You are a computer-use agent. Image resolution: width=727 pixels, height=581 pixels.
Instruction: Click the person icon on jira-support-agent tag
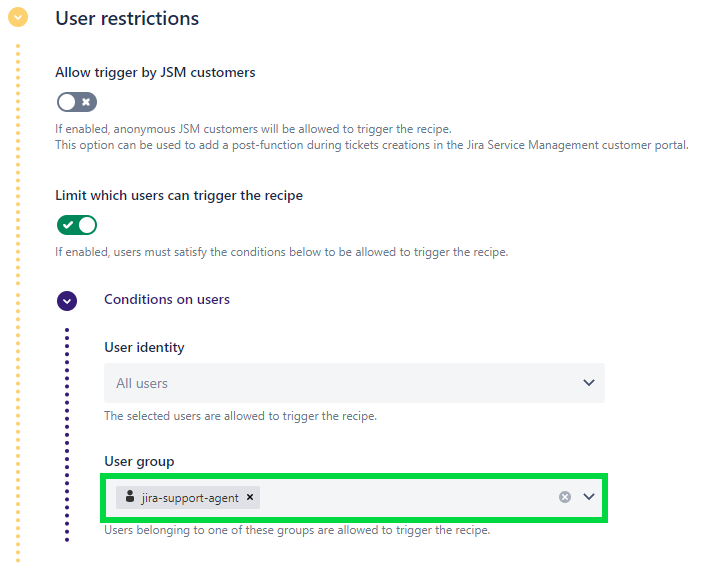click(130, 497)
